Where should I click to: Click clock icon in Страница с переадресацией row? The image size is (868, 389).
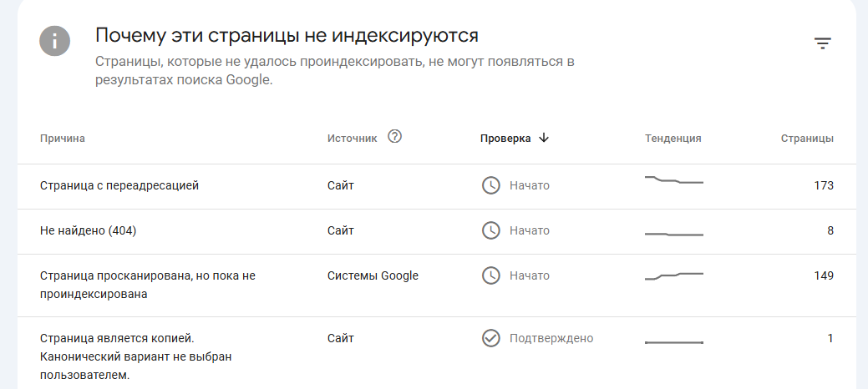pos(491,185)
